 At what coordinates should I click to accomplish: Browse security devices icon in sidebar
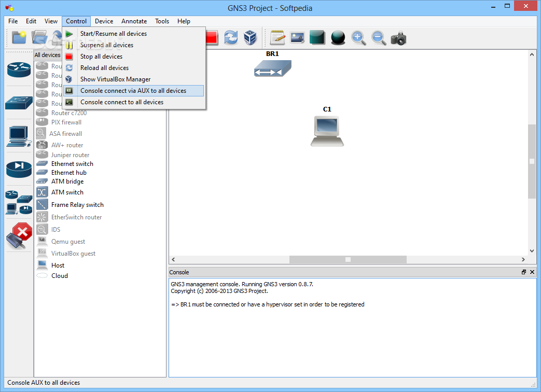[19, 169]
